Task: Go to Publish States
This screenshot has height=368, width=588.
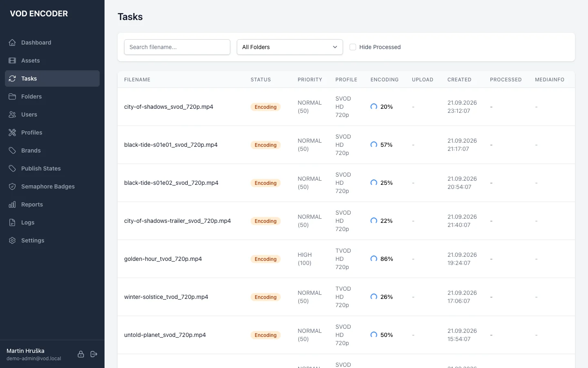Action: pyautogui.click(x=52, y=168)
